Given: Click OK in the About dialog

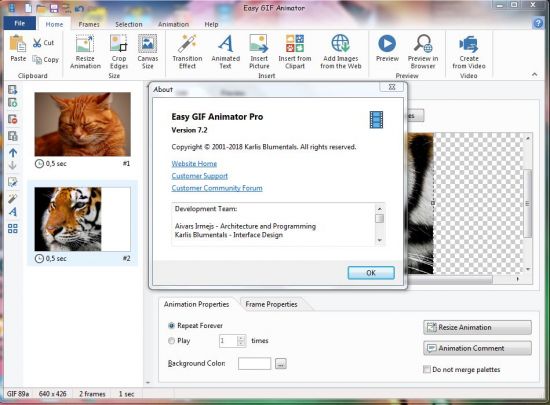Looking at the screenshot, I should point(371,273).
